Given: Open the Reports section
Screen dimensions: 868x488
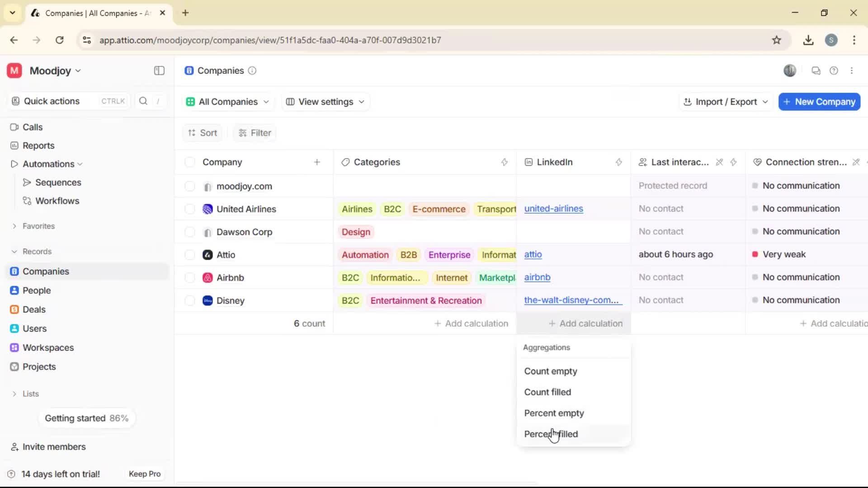Looking at the screenshot, I should [x=14, y=145].
